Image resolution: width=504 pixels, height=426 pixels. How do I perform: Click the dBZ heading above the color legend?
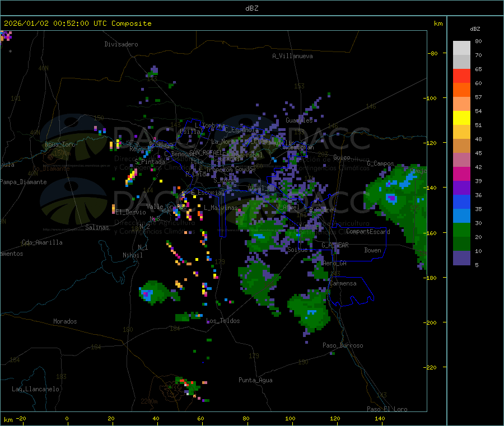click(x=475, y=29)
